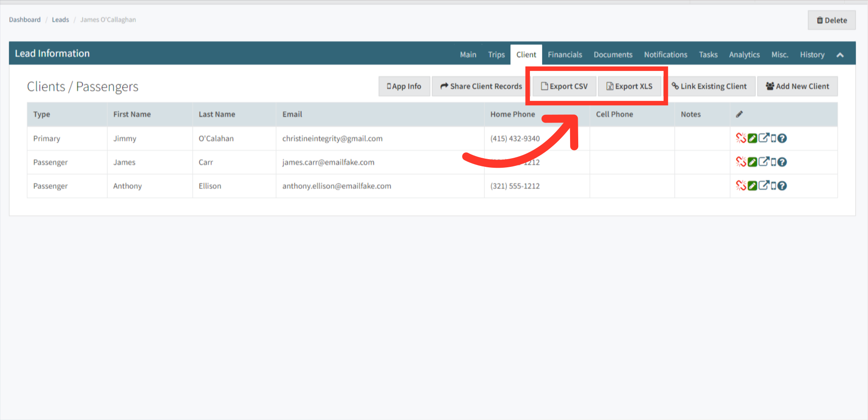This screenshot has height=420, width=868.
Task: Select the pencil icon in the table header
Action: point(740,114)
